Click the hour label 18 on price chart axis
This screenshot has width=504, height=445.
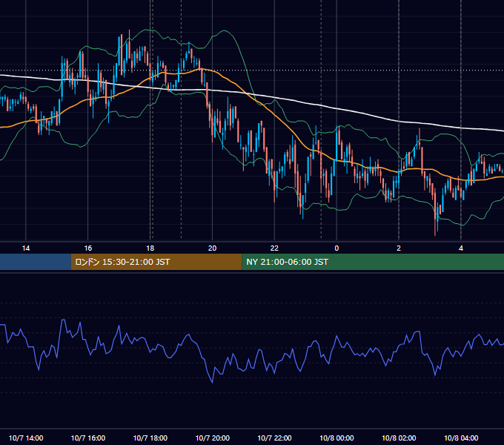[x=150, y=248]
